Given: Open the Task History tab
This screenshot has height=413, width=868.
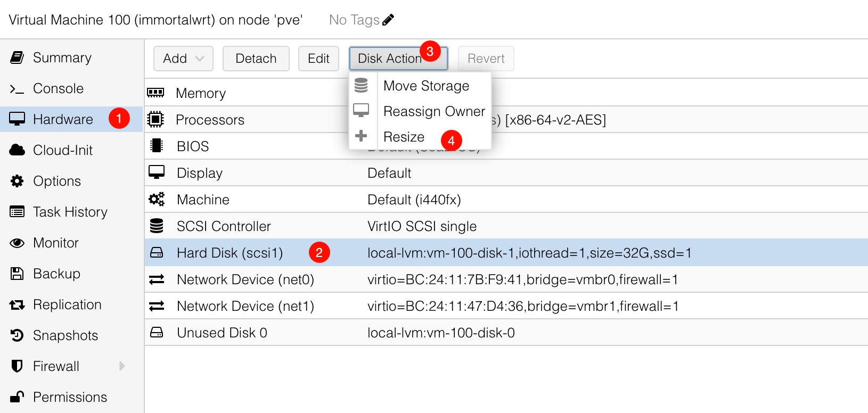Looking at the screenshot, I should pyautogui.click(x=70, y=212).
